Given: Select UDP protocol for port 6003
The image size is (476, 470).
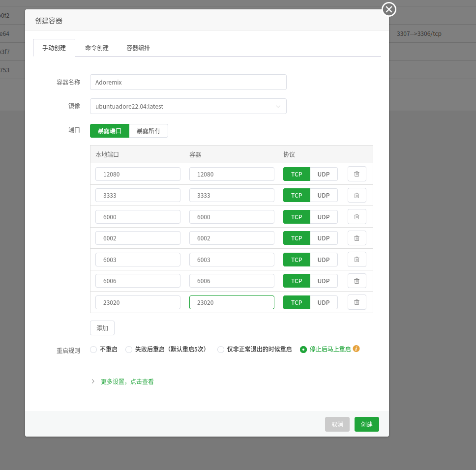Looking at the screenshot, I should pyautogui.click(x=324, y=260).
